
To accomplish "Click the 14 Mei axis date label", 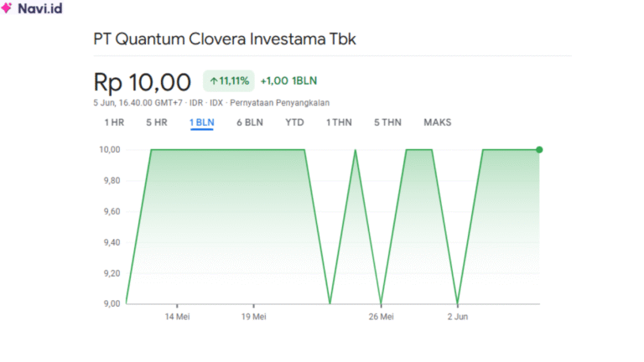I will 177,317.
